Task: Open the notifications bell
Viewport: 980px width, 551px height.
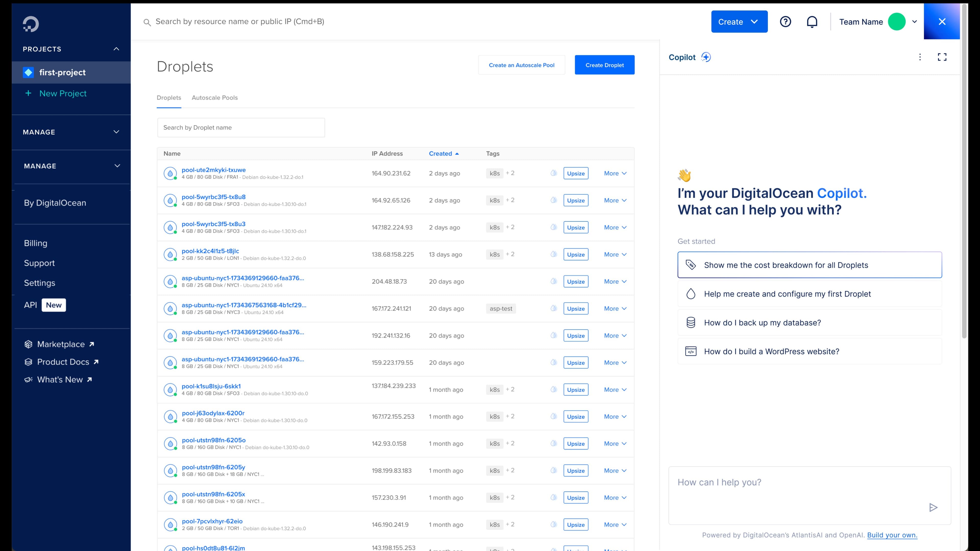Action: [812, 22]
